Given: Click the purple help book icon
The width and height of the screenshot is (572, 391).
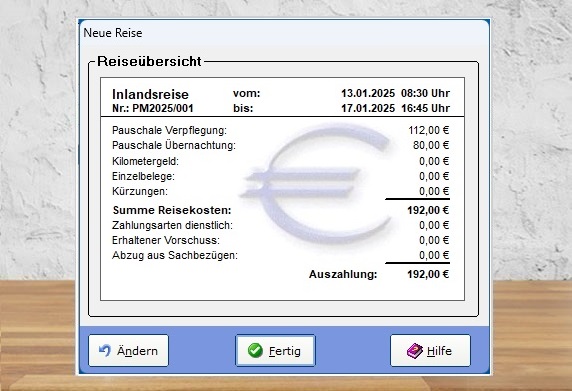Looking at the screenshot, I should (x=415, y=351).
